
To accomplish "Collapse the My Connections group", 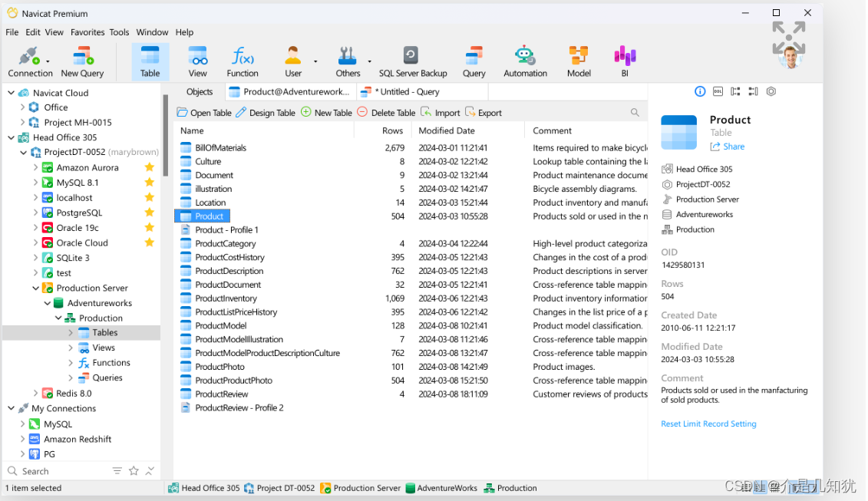I will point(11,408).
